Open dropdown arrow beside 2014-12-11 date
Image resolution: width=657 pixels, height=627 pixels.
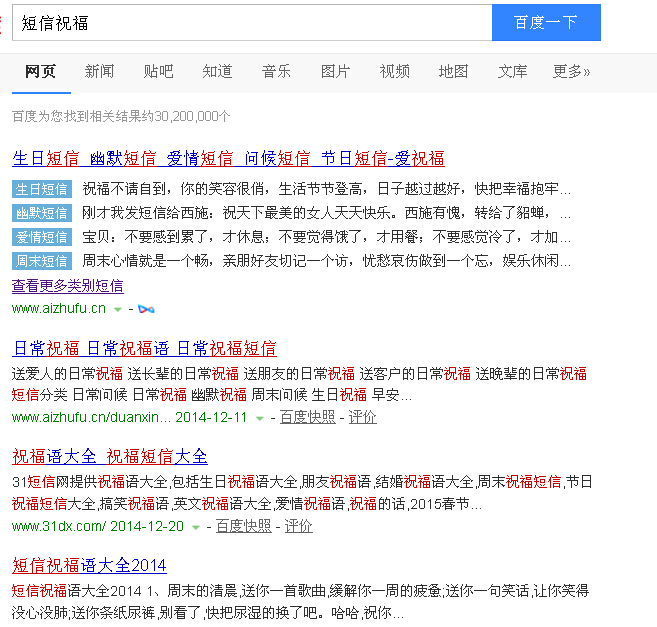tap(260, 418)
